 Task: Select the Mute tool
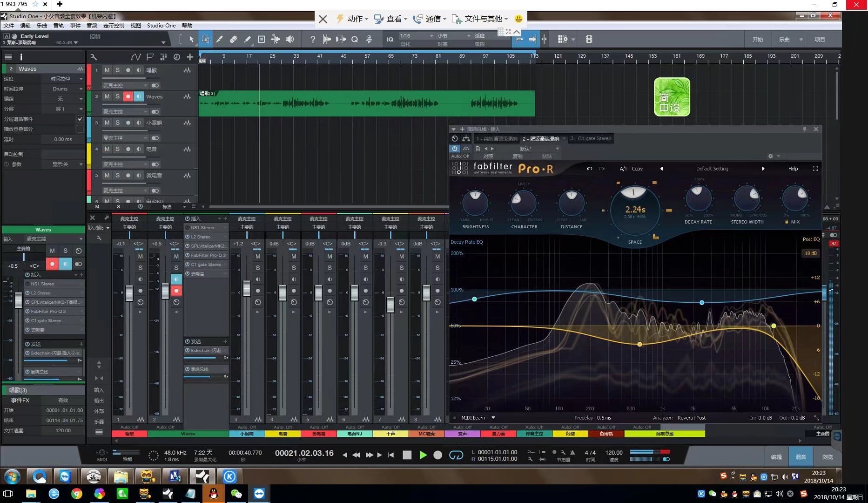coord(262,40)
